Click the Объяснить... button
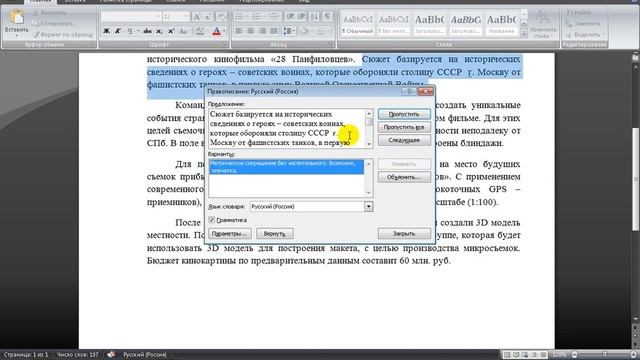640x360 pixels. (404, 177)
